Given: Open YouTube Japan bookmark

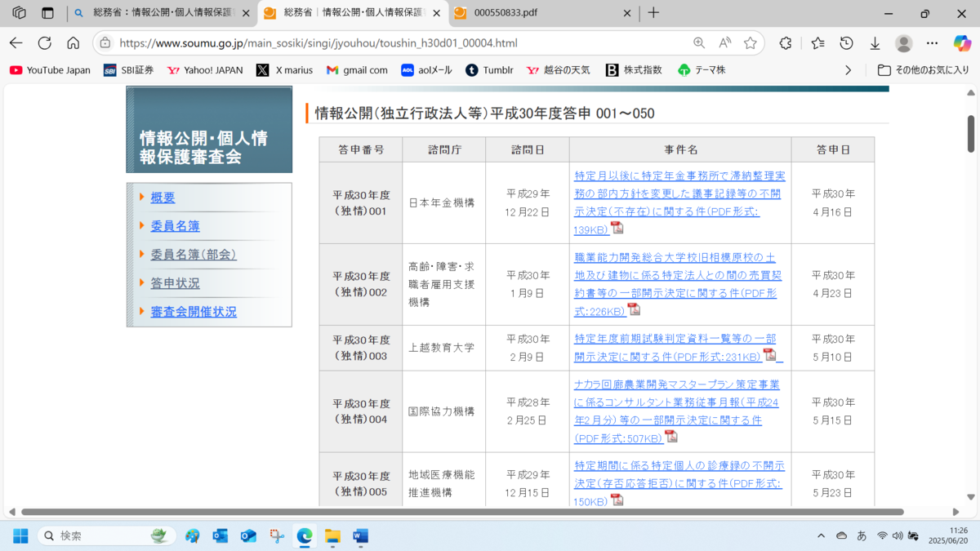Looking at the screenshot, I should 50,70.
